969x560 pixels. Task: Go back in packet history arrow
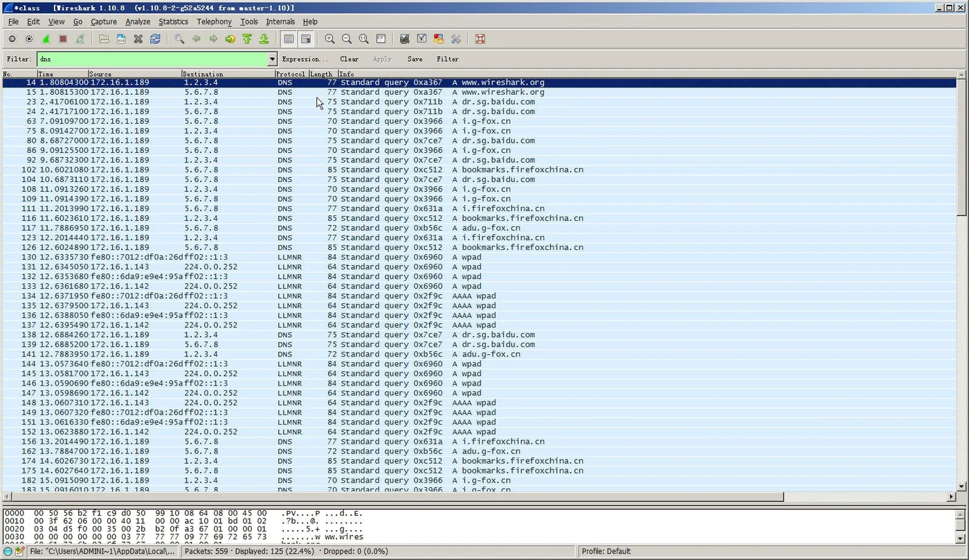point(197,39)
